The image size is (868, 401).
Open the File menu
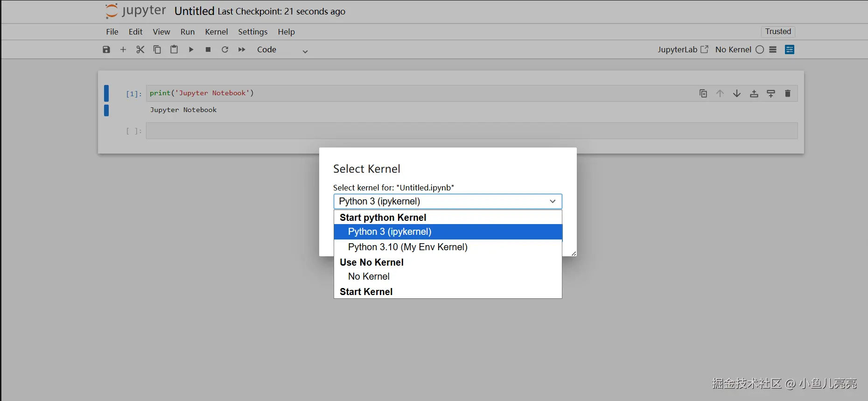[112, 32]
